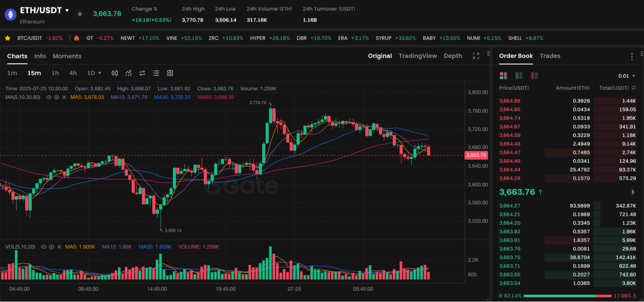Image resolution: width=644 pixels, height=302 pixels.
Task: Click the hot flame icon in the ticker bar
Action: click(76, 38)
